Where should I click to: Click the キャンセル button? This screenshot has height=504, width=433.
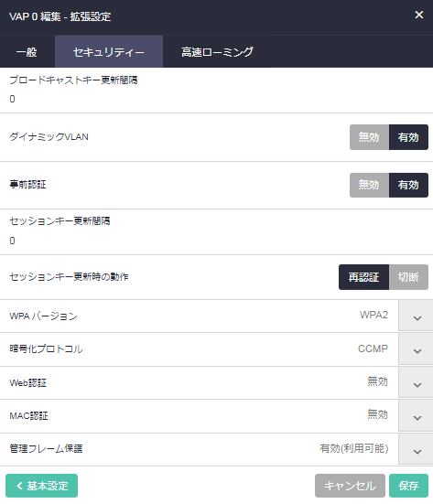pos(350,486)
